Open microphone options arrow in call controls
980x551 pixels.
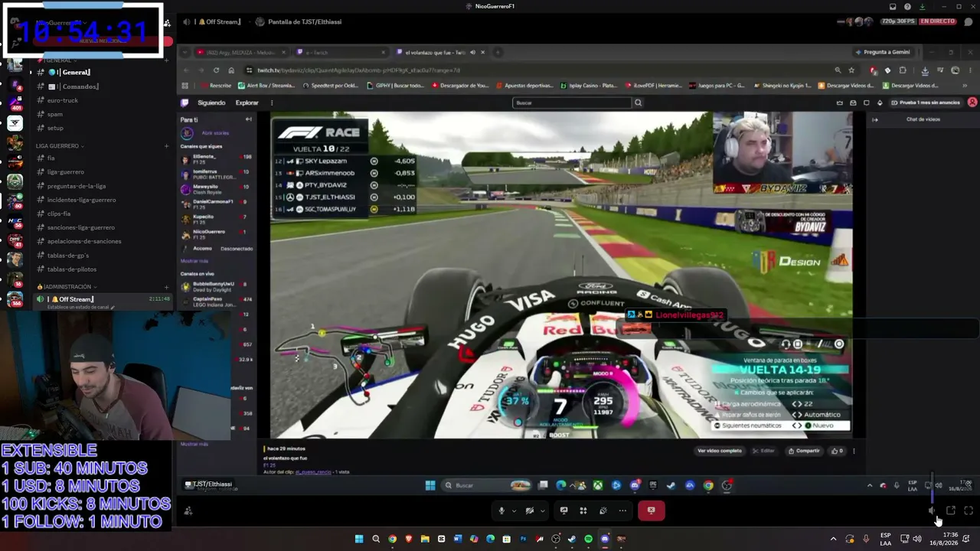click(x=514, y=510)
